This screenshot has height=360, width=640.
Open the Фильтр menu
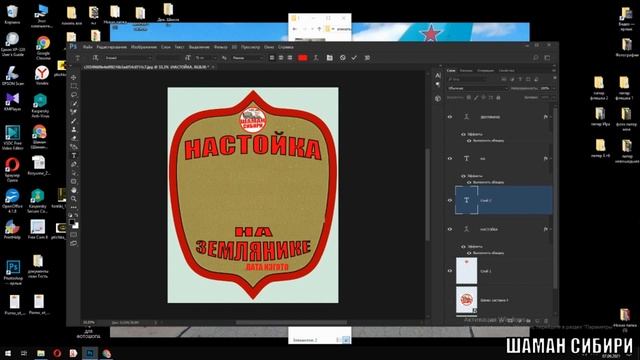click(x=220, y=47)
